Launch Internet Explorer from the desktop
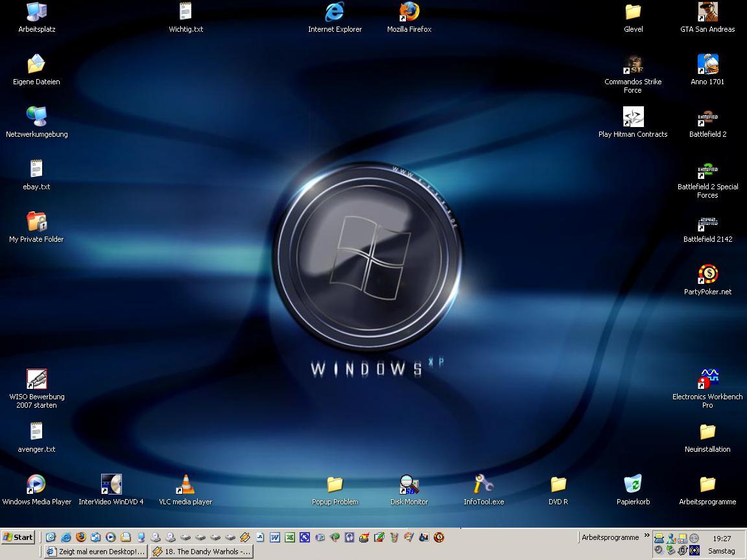 335,17
